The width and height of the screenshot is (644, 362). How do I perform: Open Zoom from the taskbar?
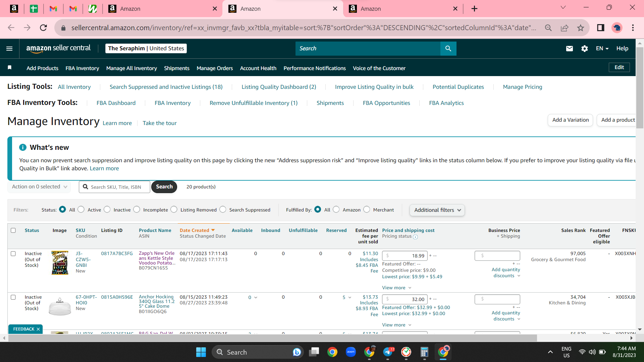(x=351, y=352)
